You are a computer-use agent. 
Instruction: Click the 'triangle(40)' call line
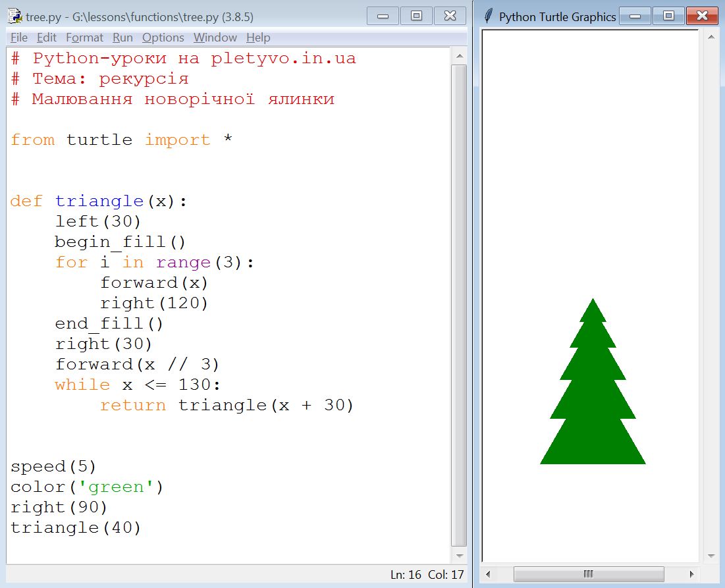[x=76, y=528]
